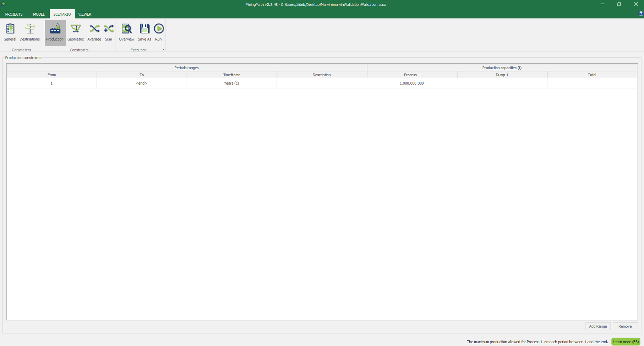Select the Production constraints icon
644x346 pixels.
tap(55, 32)
